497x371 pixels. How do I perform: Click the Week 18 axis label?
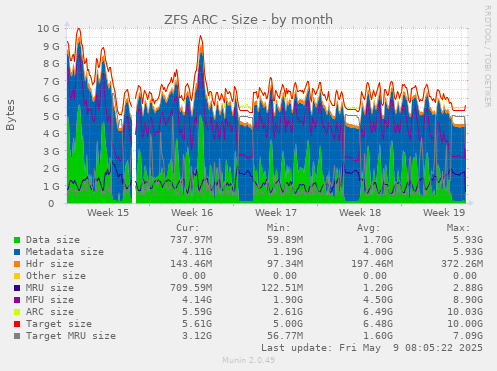[x=360, y=213]
